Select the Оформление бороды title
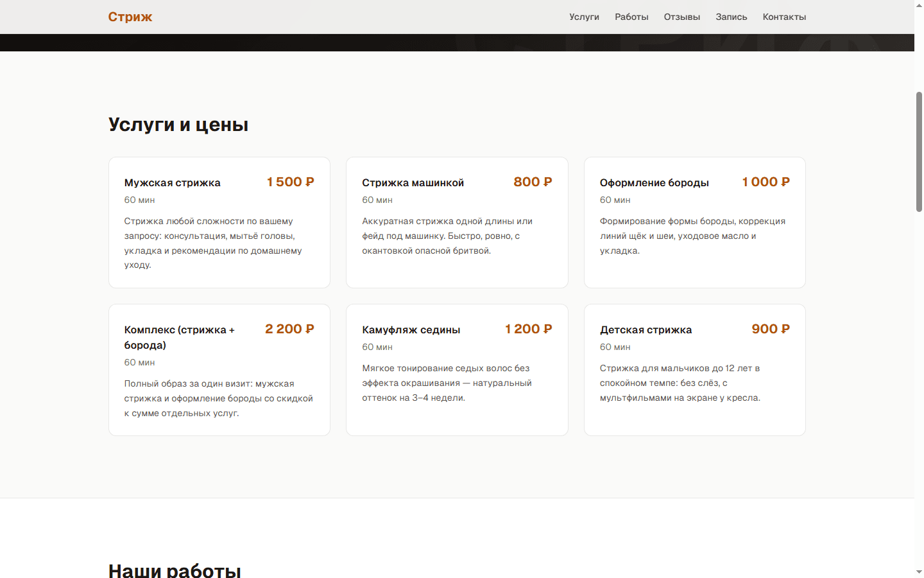 (x=654, y=182)
